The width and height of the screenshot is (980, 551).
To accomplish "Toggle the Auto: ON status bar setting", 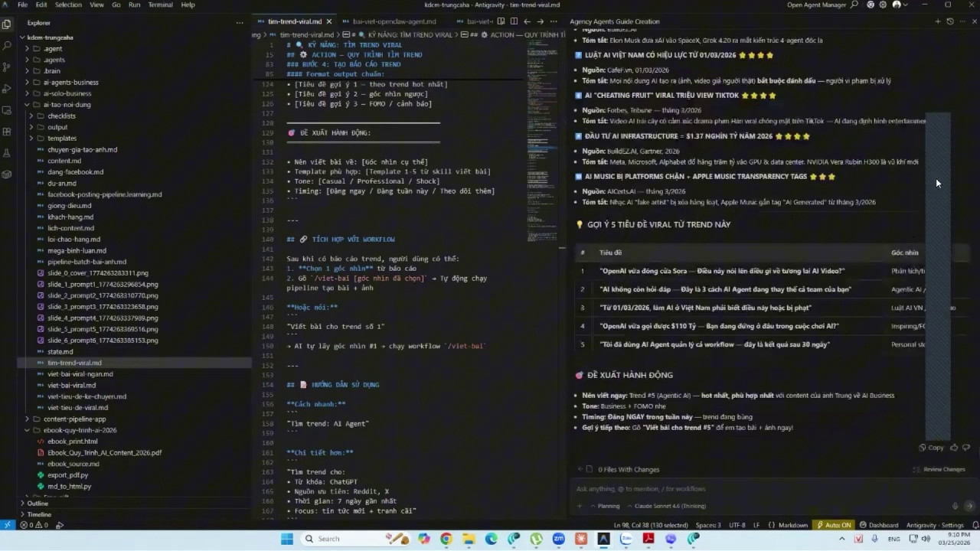I will (x=834, y=525).
